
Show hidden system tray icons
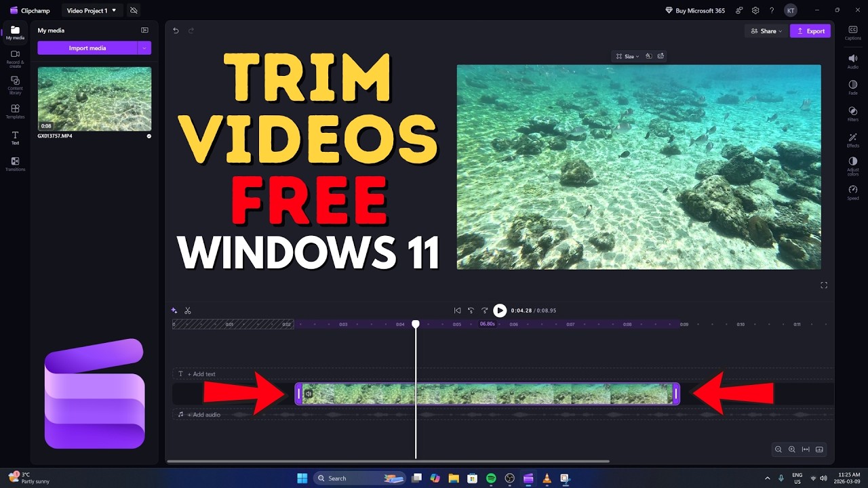[767, 478]
